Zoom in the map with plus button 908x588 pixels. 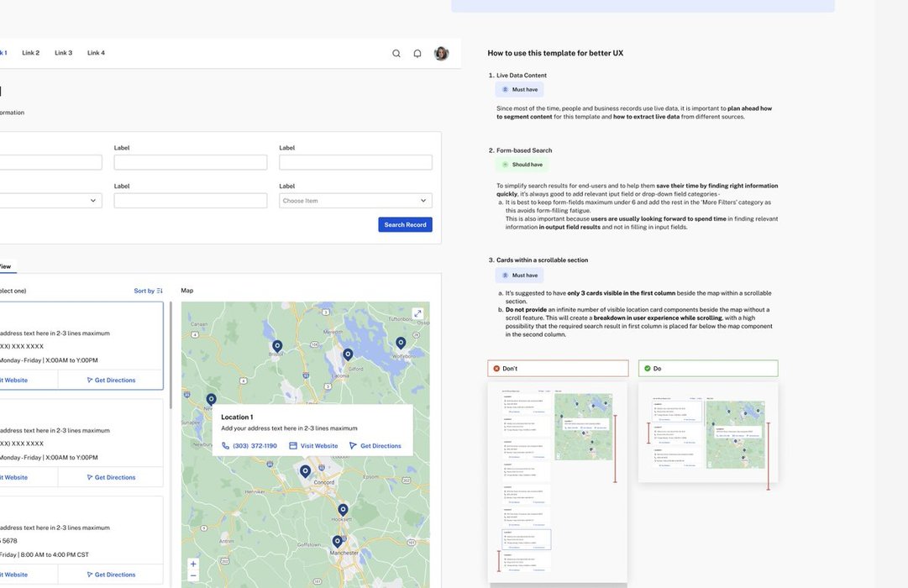tap(193, 564)
